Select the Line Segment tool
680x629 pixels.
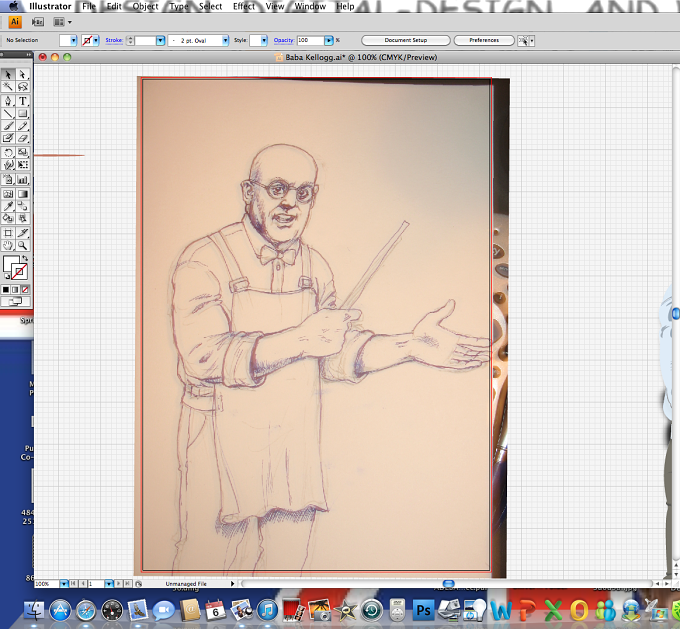point(8,114)
